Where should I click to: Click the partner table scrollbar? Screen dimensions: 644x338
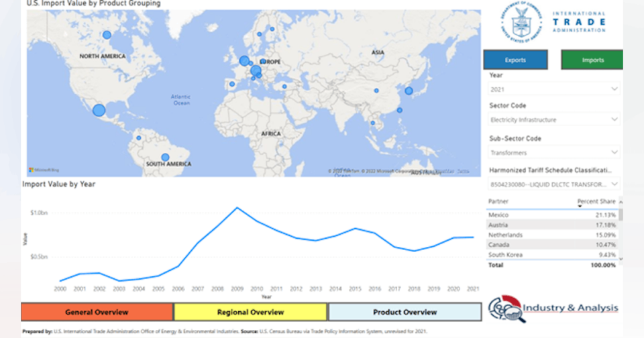tap(620, 215)
